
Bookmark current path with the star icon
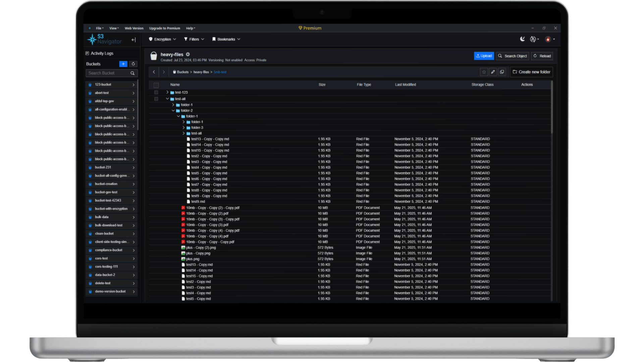pyautogui.click(x=484, y=72)
